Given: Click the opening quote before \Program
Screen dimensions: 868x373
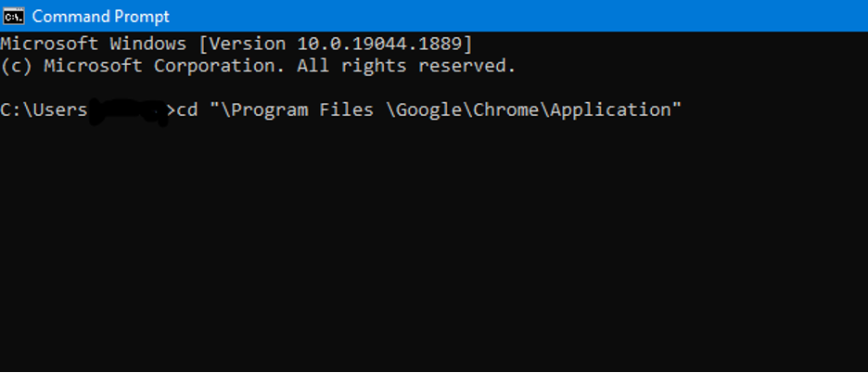Looking at the screenshot, I should (215, 107).
